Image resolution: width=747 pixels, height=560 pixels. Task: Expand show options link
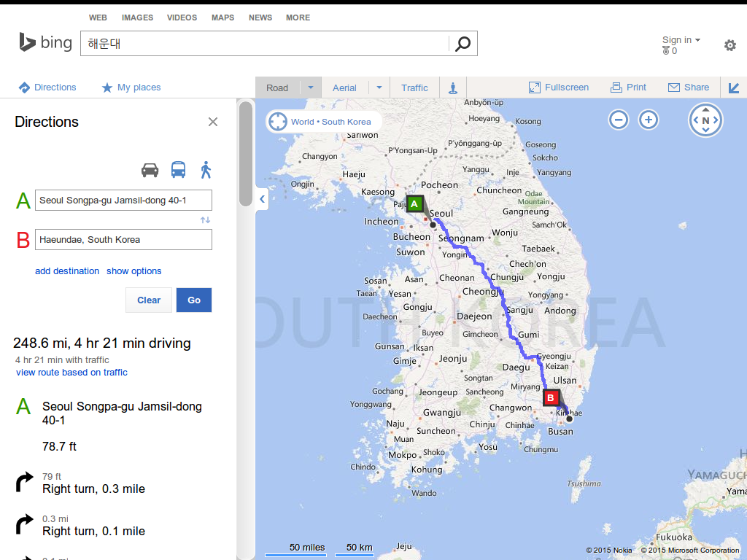point(134,271)
